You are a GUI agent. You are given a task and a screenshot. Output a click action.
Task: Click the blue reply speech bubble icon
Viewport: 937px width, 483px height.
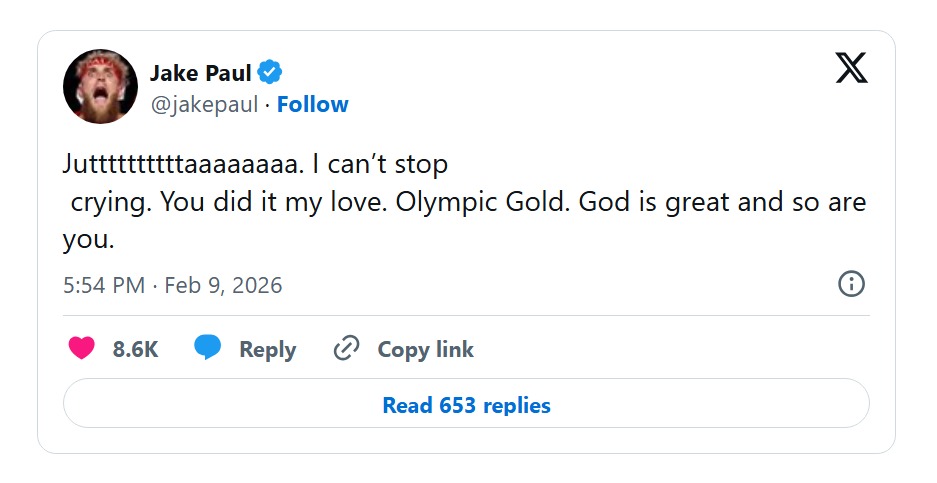[x=207, y=348]
